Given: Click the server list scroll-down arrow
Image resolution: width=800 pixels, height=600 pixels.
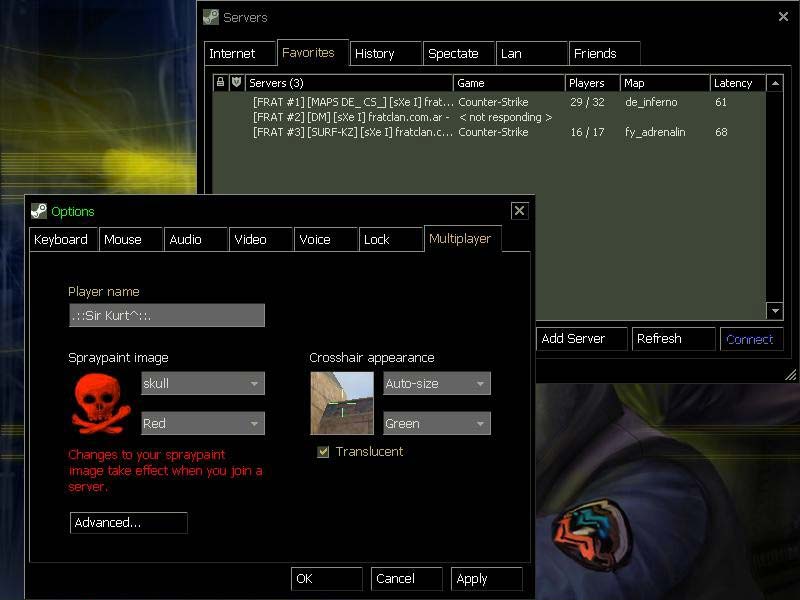Looking at the screenshot, I should pyautogui.click(x=774, y=311).
